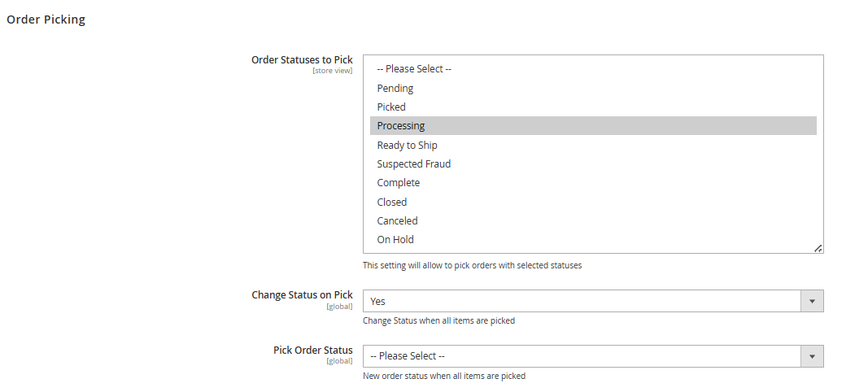This screenshot has width=868, height=392.
Task: Select the On Hold status option
Action: (x=395, y=239)
